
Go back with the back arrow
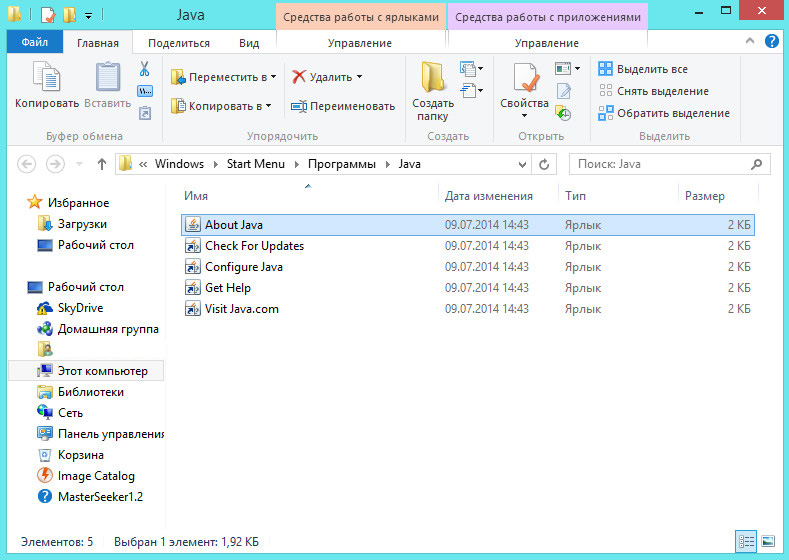tap(27, 164)
